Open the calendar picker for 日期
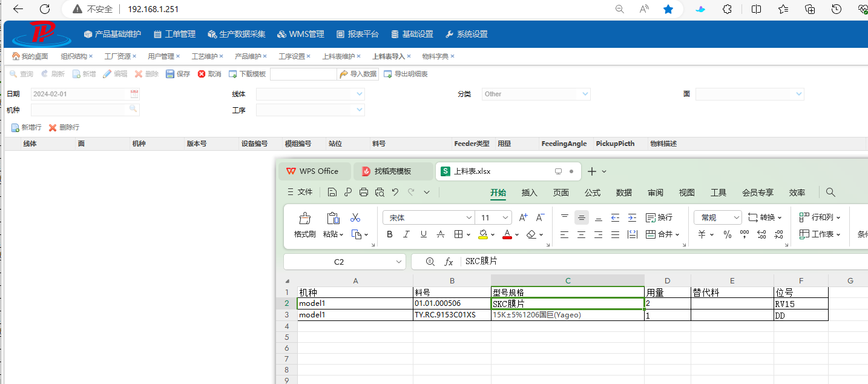 coord(134,94)
